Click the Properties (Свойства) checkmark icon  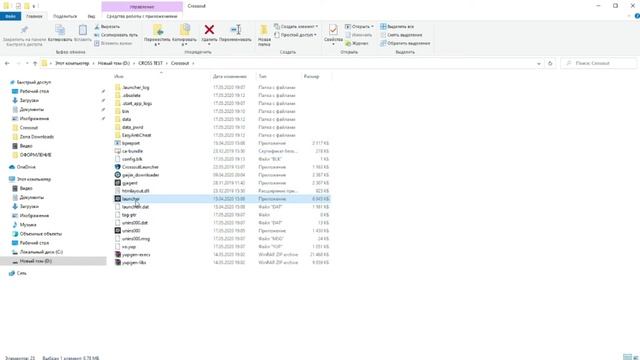pos(333,30)
